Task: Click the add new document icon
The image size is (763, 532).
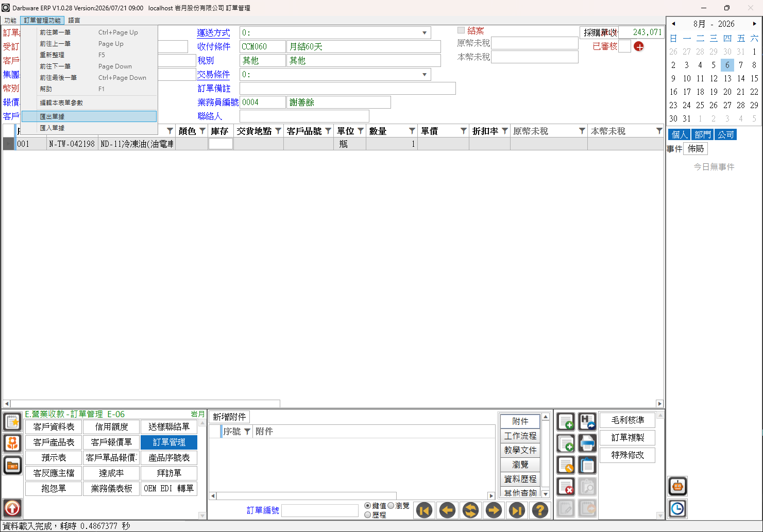Action: click(x=566, y=422)
